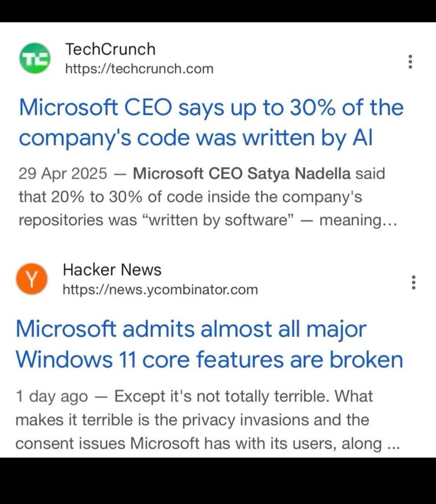This screenshot has width=436, height=504.
Task: Open the Microsoft CEO 30% code headline
Action: coord(211,108)
